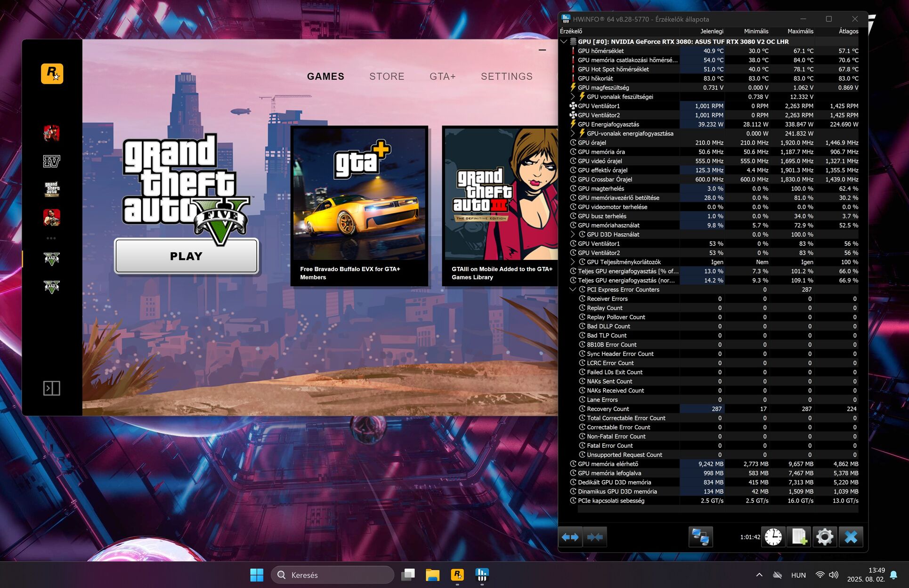Select the GTA IV icon in launcher sidebar
The width and height of the screenshot is (909, 588).
pos(52,161)
